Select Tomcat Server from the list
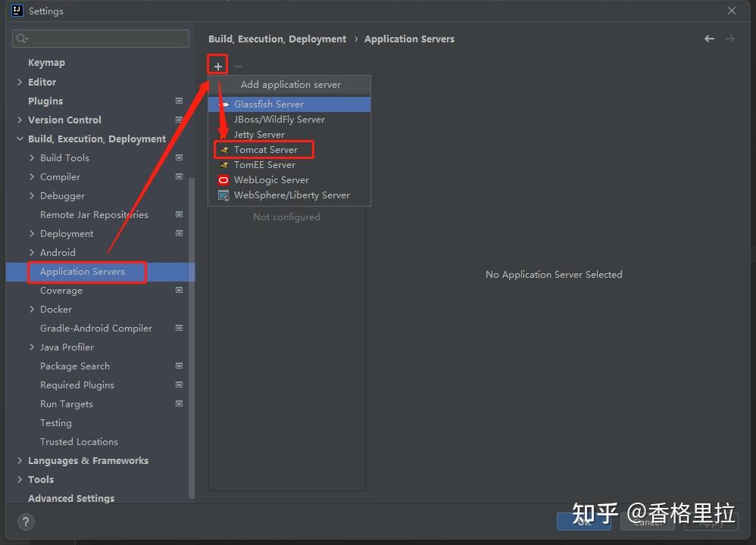The width and height of the screenshot is (756, 545). tap(289, 150)
